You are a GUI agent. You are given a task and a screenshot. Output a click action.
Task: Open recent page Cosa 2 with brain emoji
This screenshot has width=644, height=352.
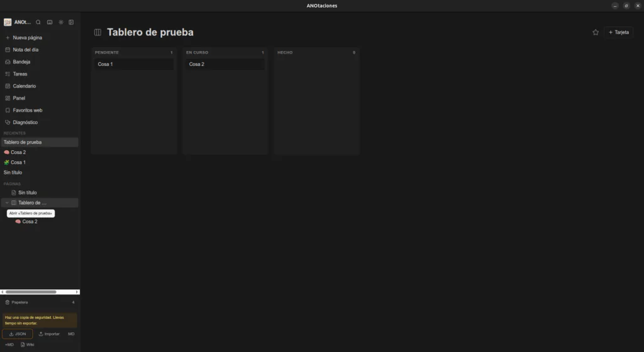(x=40, y=152)
